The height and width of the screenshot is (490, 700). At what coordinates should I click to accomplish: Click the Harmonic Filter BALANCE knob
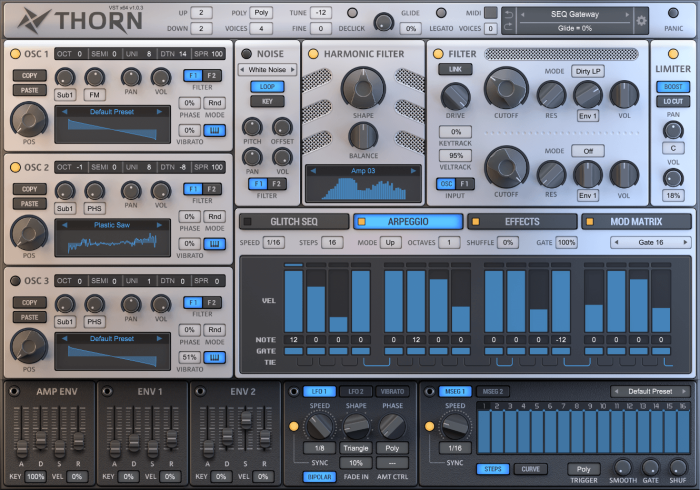363,136
